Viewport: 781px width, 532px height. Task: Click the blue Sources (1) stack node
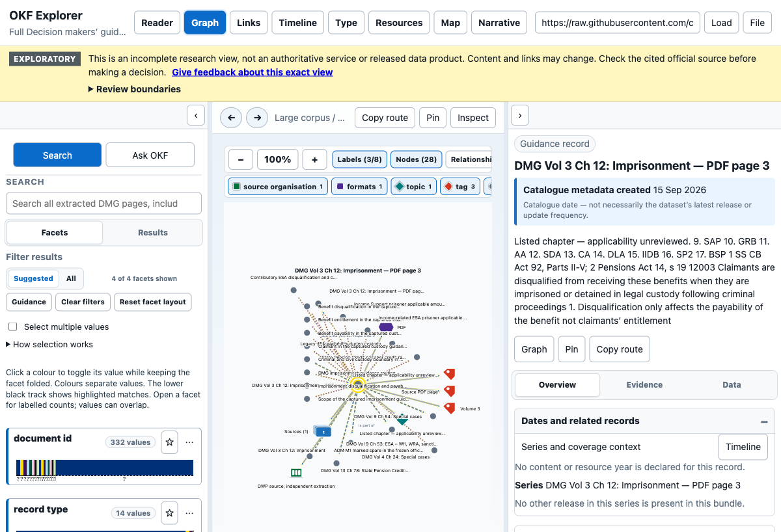[x=323, y=431]
